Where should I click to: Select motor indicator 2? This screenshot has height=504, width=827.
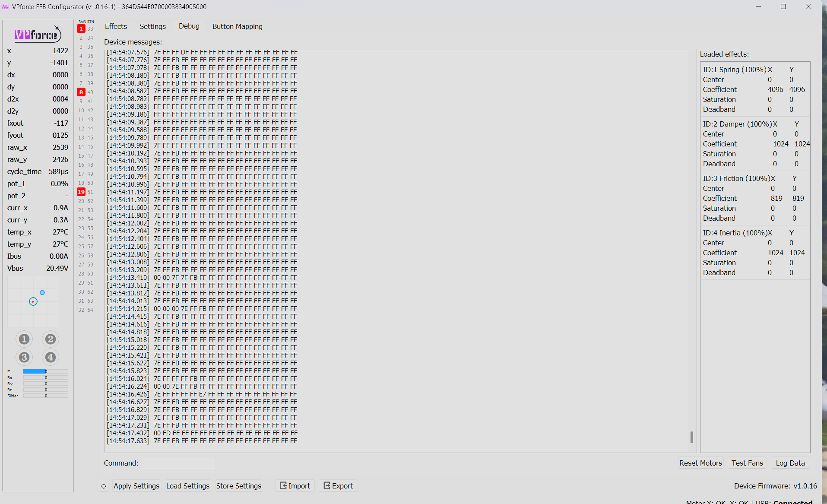coord(51,339)
